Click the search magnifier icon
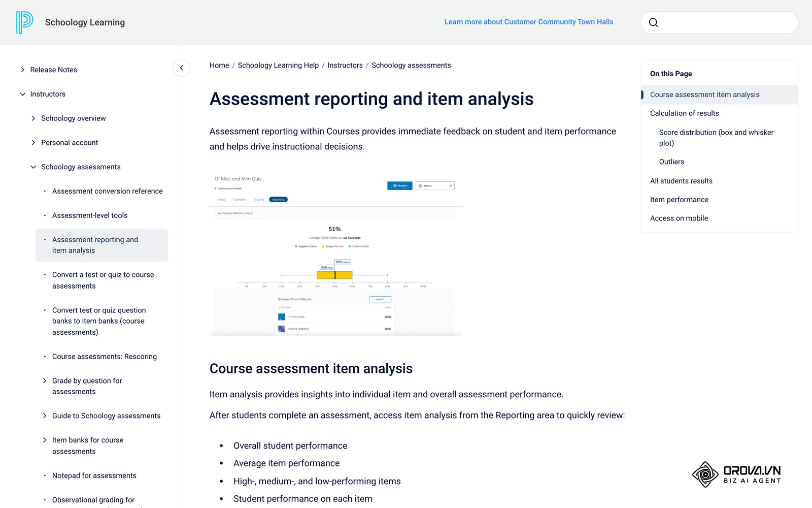Image resolution: width=812 pixels, height=508 pixels. pos(654,22)
